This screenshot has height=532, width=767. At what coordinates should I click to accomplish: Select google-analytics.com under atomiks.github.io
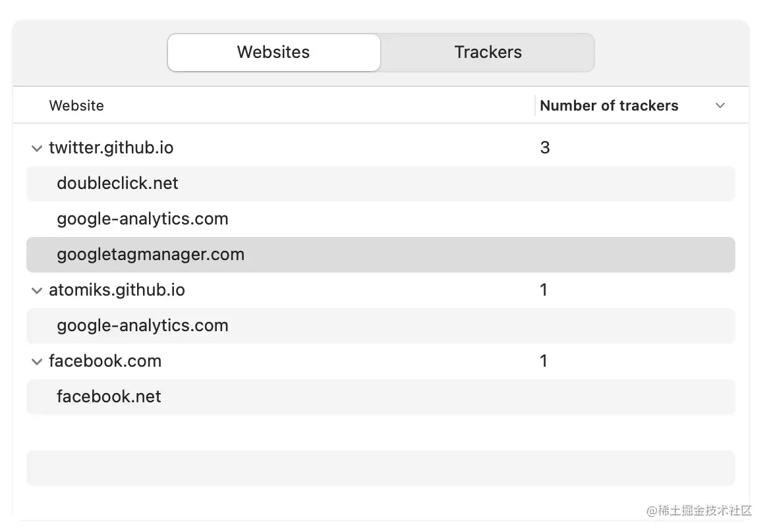pyautogui.click(x=142, y=325)
